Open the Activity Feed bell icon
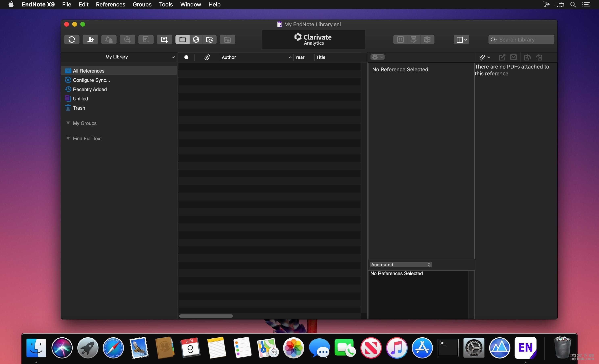599x364 pixels. pos(109,39)
